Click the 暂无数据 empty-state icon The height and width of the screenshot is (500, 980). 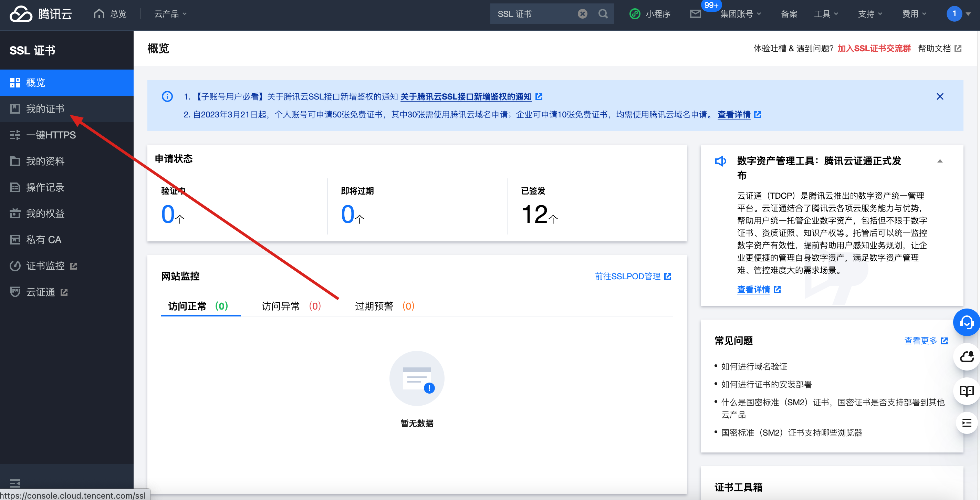(417, 378)
